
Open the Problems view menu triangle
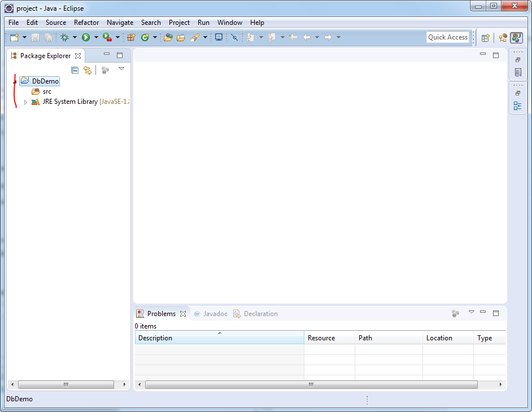(x=471, y=312)
